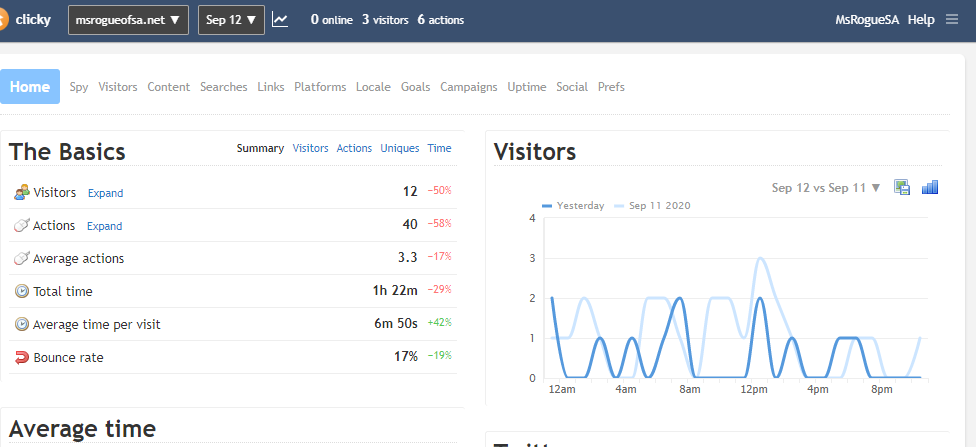Go to the Goals tab

coord(415,87)
